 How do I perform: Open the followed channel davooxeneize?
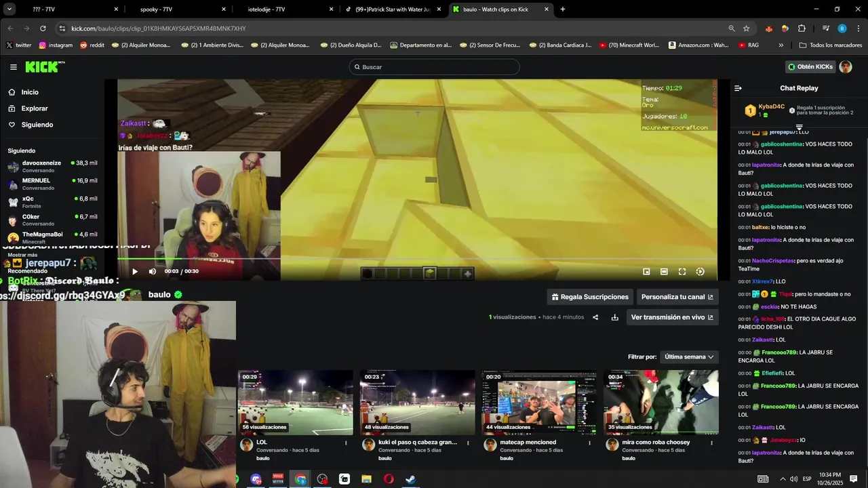pos(52,166)
